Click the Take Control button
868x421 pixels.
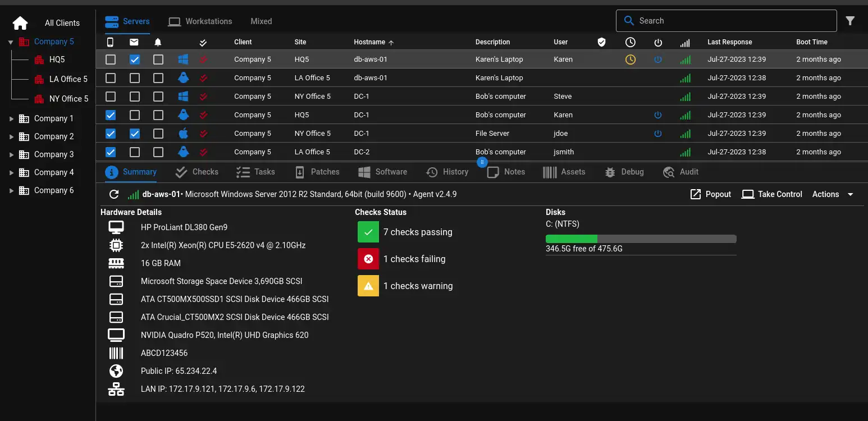pos(772,194)
